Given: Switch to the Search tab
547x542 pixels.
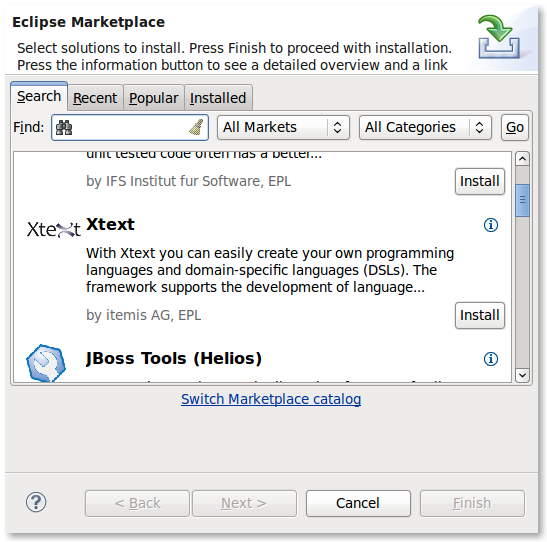Looking at the screenshot, I should coord(39,96).
